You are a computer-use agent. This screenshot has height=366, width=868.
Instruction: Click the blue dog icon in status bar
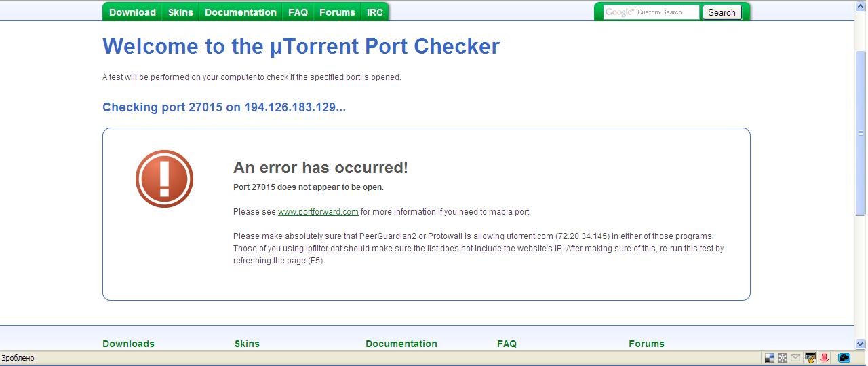coord(844,358)
